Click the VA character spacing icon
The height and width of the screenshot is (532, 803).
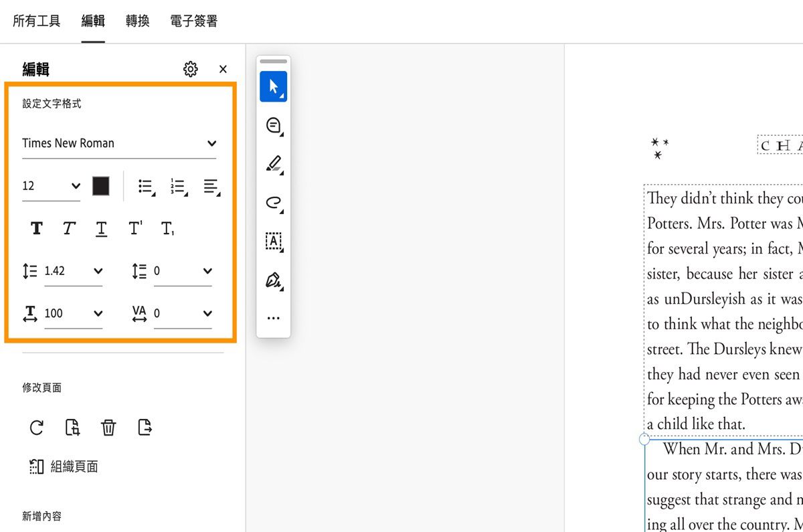pos(139,313)
